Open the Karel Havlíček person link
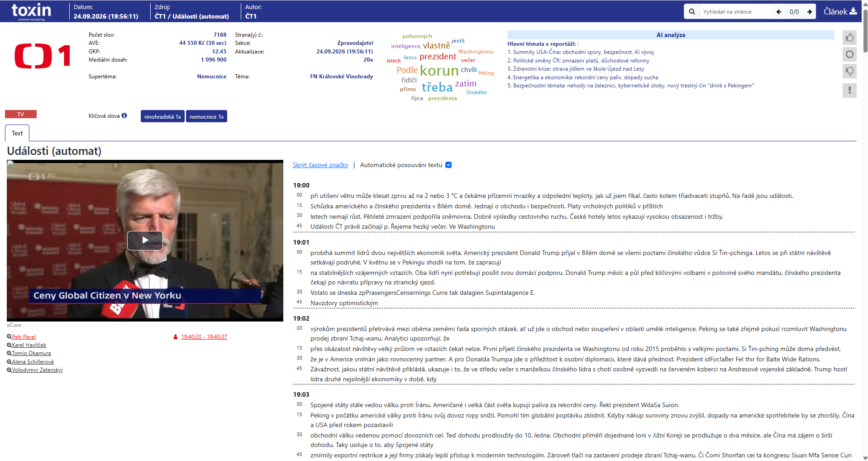The height and width of the screenshot is (461, 868). (29, 345)
